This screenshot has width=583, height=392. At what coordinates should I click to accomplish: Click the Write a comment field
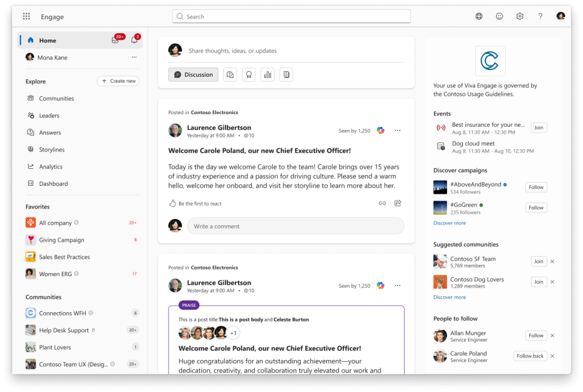pos(296,226)
